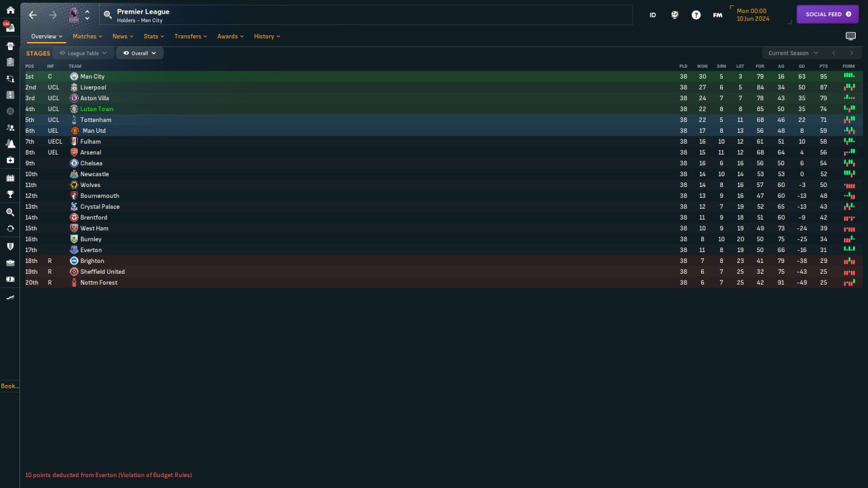Go to previous season arrow
Viewport: 868px width, 488px height.
coord(833,53)
